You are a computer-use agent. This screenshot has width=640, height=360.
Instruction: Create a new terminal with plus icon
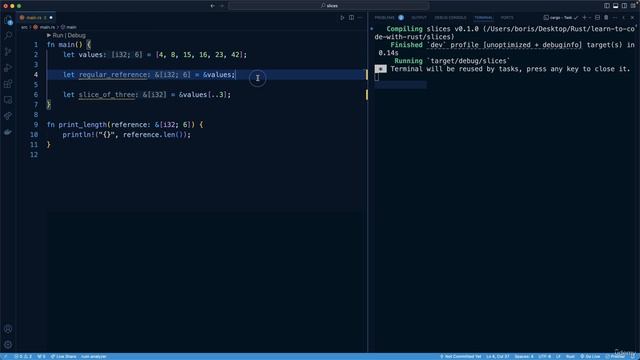coord(584,18)
